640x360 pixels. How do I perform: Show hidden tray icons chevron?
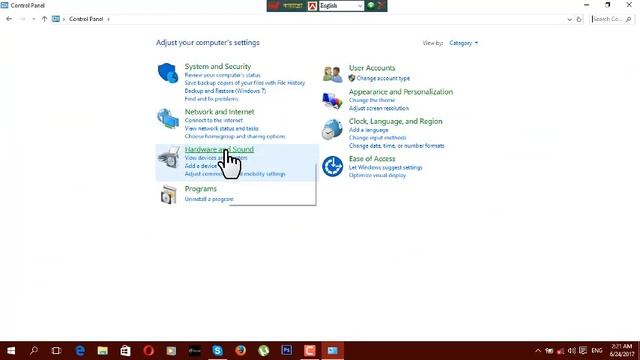[x=538, y=351]
